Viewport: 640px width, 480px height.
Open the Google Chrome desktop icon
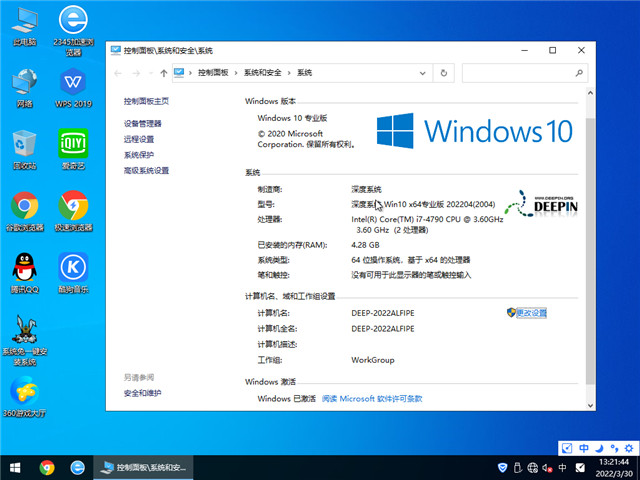click(x=24, y=206)
